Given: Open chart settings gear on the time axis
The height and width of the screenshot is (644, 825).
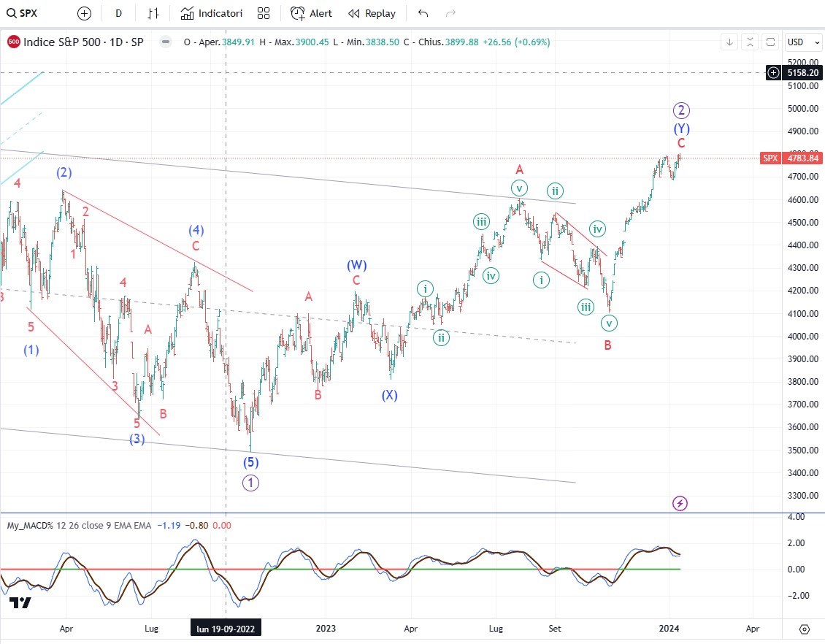Looking at the screenshot, I should [x=804, y=629].
